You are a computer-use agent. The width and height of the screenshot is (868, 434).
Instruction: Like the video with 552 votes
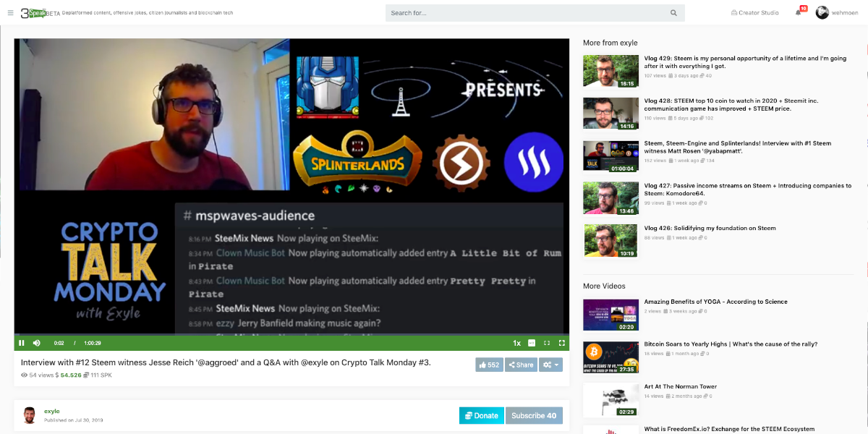pyautogui.click(x=490, y=365)
